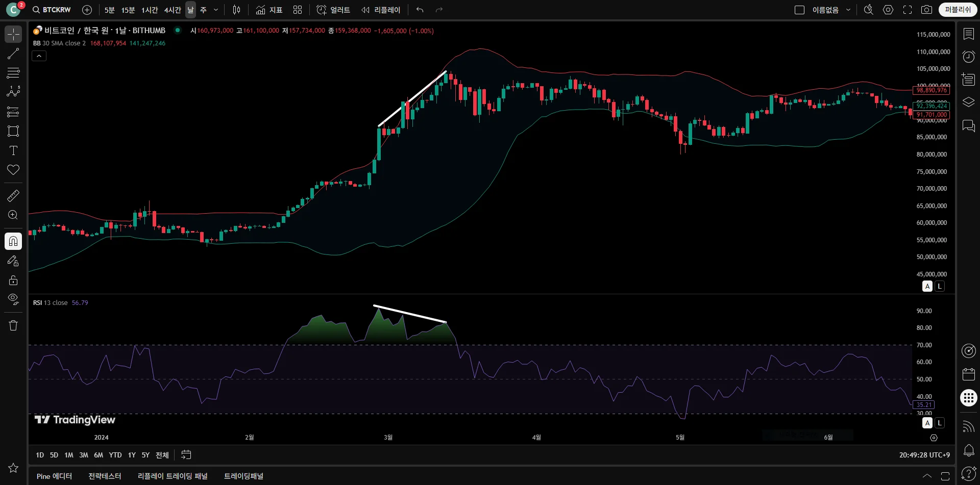Viewport: 980px width, 485px height.
Task: Switch to the 4시간 timeframe
Action: click(173, 10)
